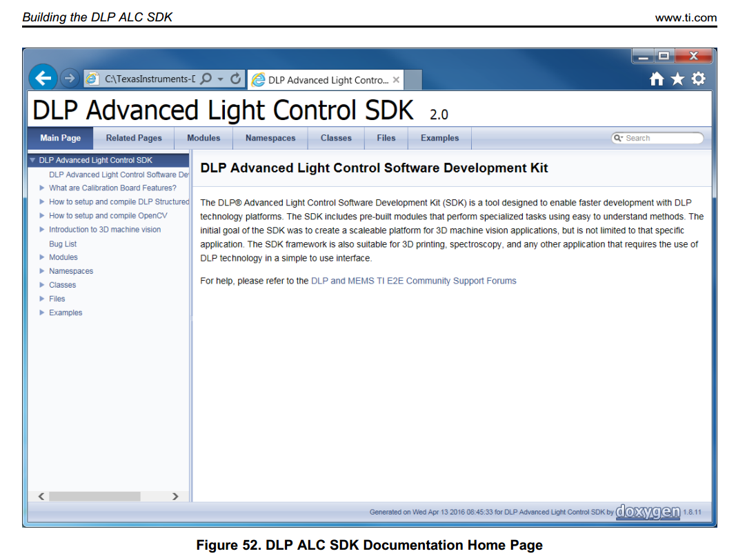756x558 pixels.
Task: Expand the Files tree node arrow
Action: [42, 299]
